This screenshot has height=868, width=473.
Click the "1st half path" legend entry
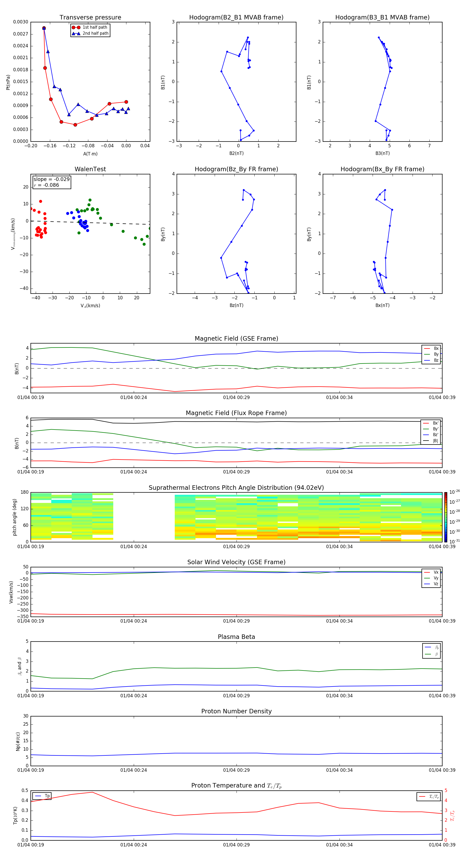(x=90, y=27)
